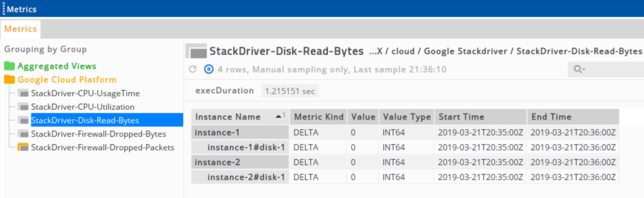644x198 pixels.
Task: Open StackDriver-Firewall-Dropped-Packets in the tree
Action: pyautogui.click(x=103, y=147)
